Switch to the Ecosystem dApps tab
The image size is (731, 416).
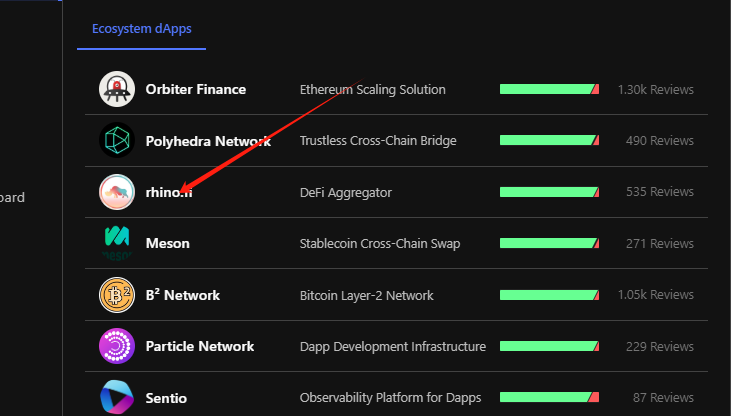coord(142,28)
